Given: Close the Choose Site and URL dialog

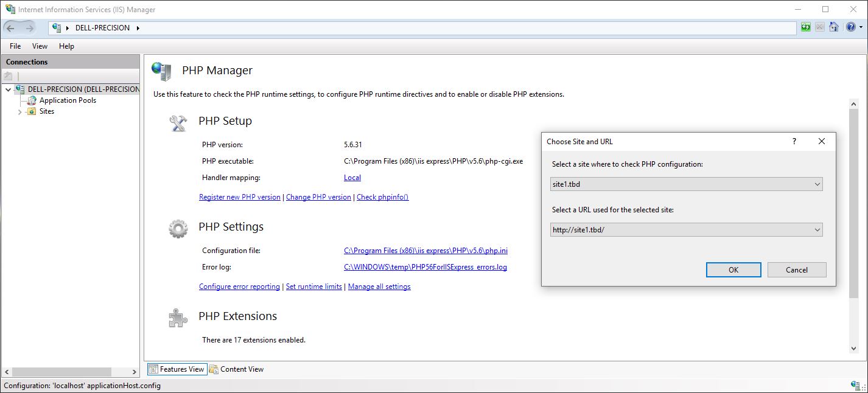Looking at the screenshot, I should tap(822, 141).
